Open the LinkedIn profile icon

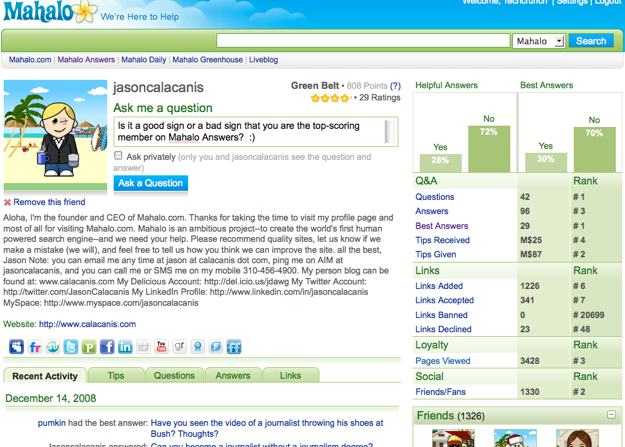point(125,347)
